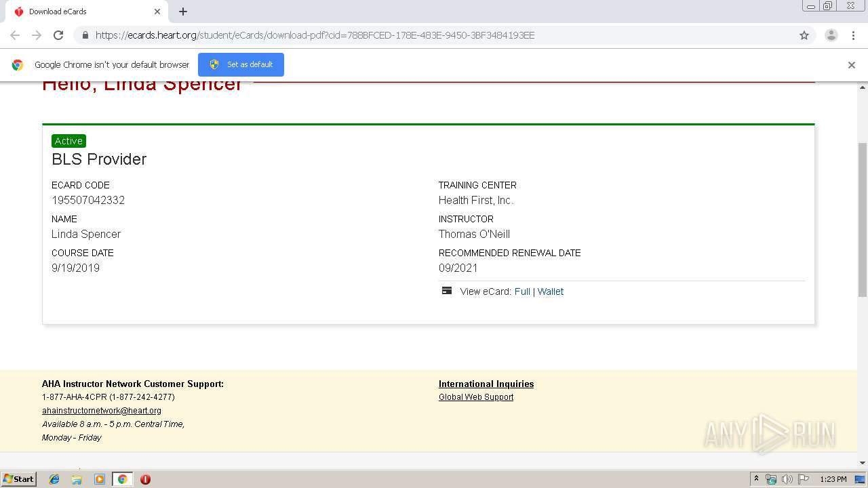Click the browser forward arrow
868x488 pixels.
click(37, 35)
